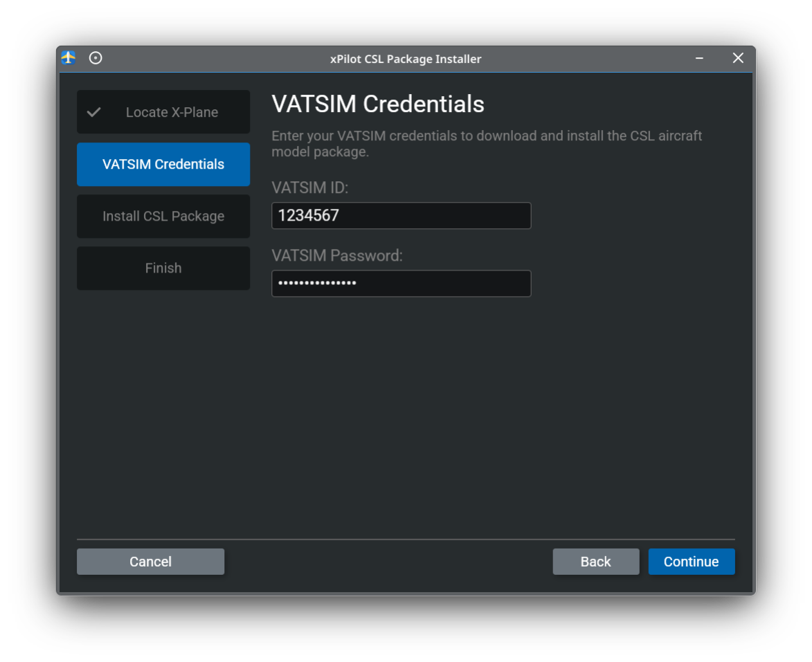Screen dimensions: 812x662
Task: Select the Install CSL Package step
Action: (x=163, y=216)
